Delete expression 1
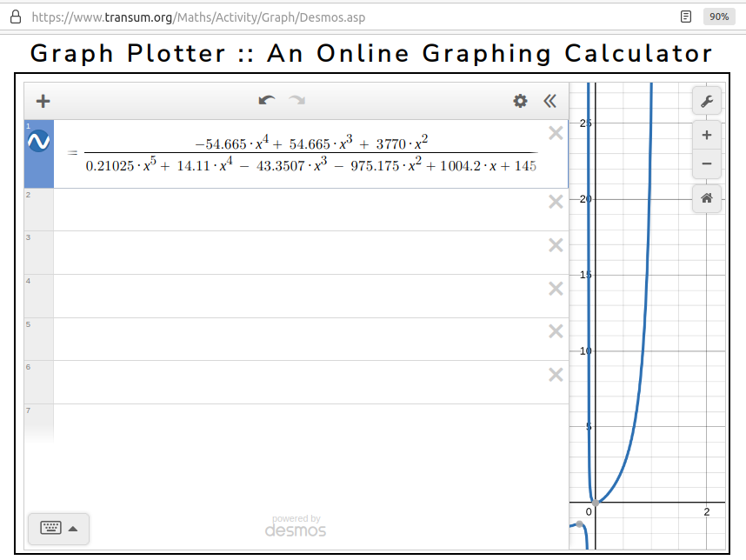 tap(556, 133)
